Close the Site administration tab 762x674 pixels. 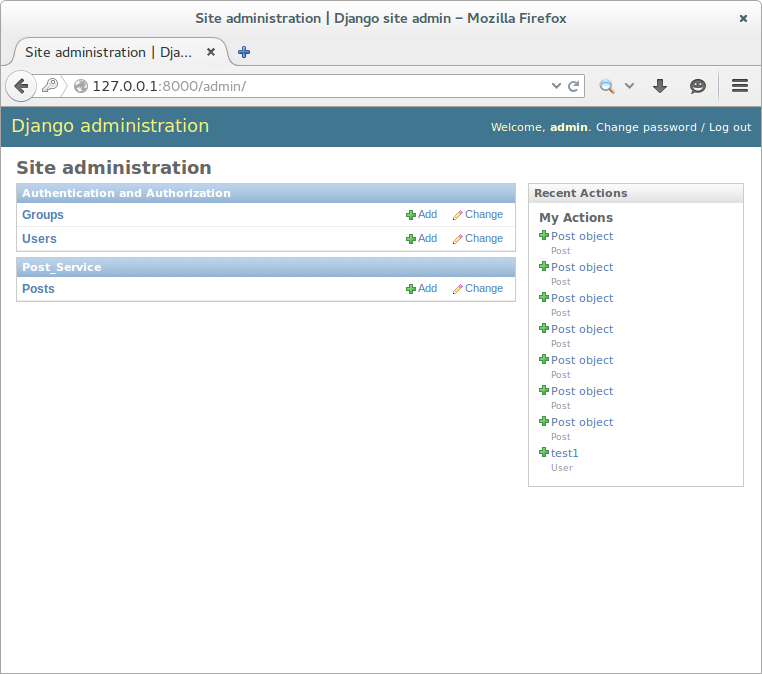click(x=211, y=52)
